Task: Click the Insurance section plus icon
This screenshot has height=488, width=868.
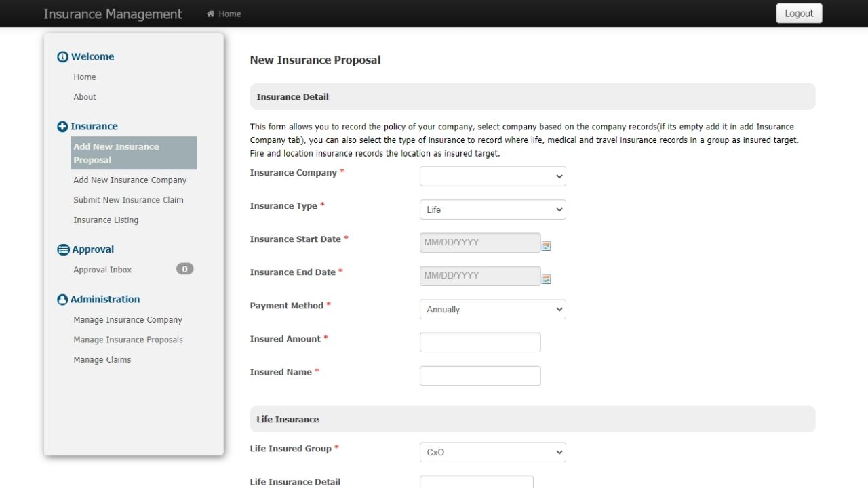Action: point(62,127)
